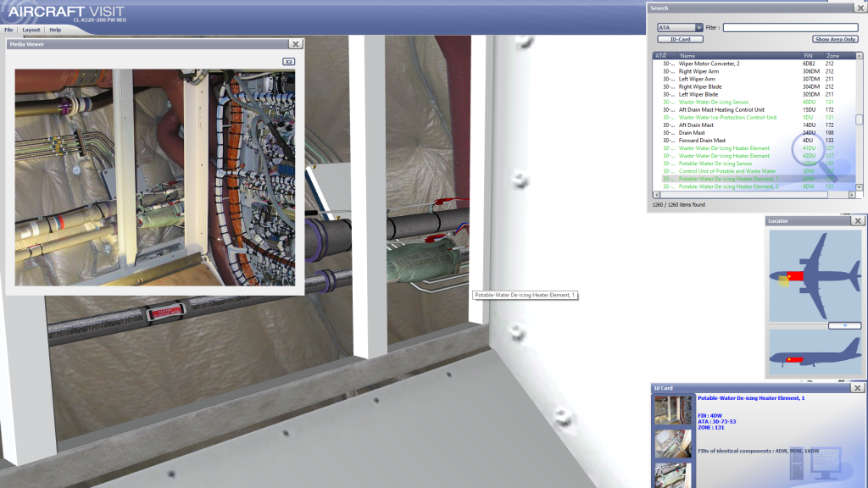Click the Filter text field
868x488 pixels.
point(790,28)
